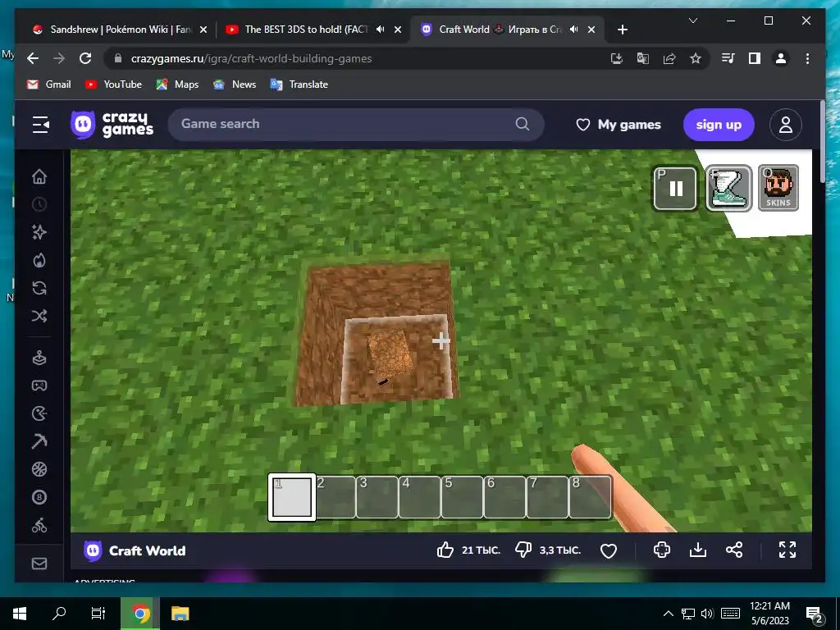This screenshot has width=840, height=630.
Task: Open trending flame icon in sidebar
Action: coord(39,260)
